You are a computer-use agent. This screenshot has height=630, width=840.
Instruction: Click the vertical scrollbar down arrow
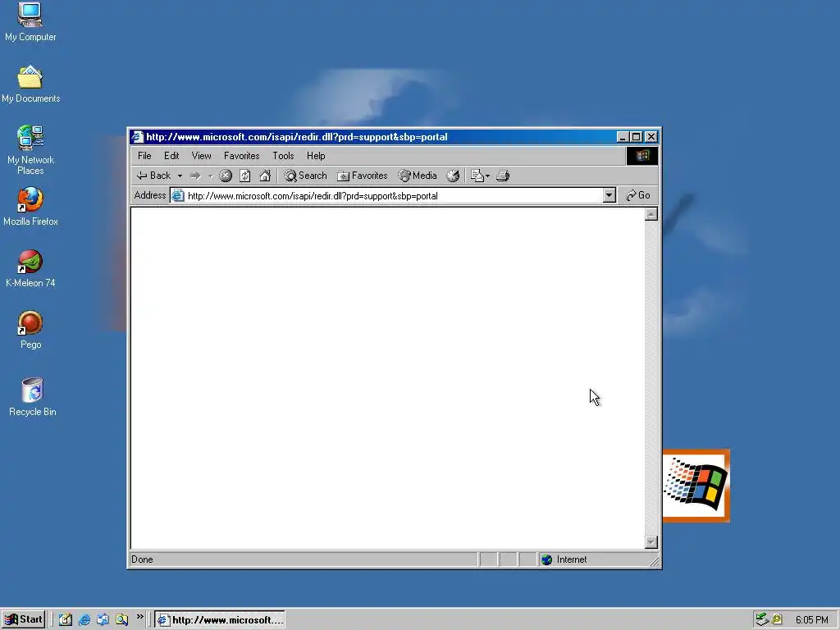pos(651,542)
